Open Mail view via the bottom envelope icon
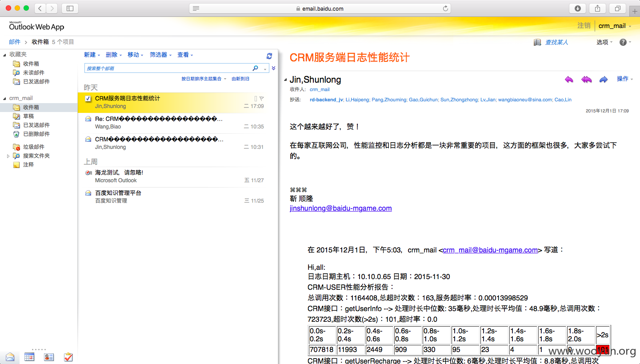 pos(10,357)
